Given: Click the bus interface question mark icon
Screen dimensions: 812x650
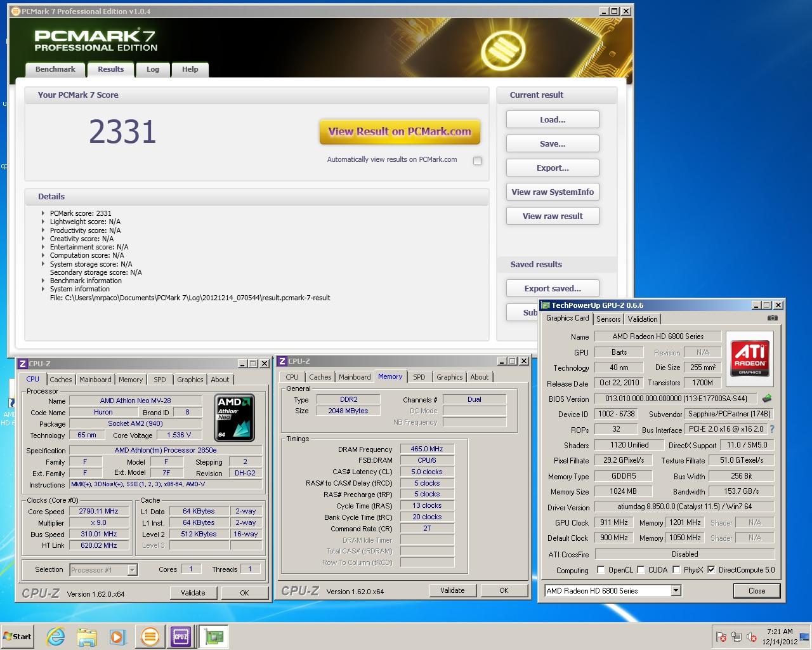Looking at the screenshot, I should [772, 429].
